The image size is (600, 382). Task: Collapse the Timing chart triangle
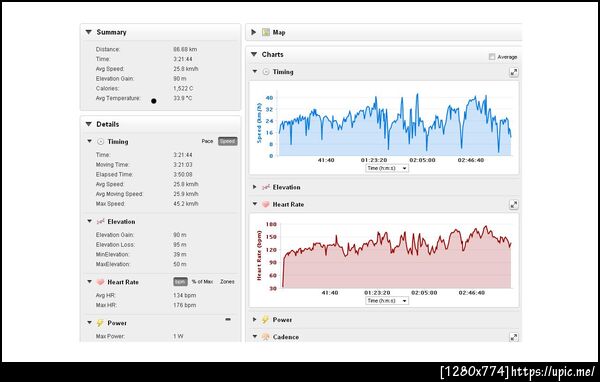point(255,72)
